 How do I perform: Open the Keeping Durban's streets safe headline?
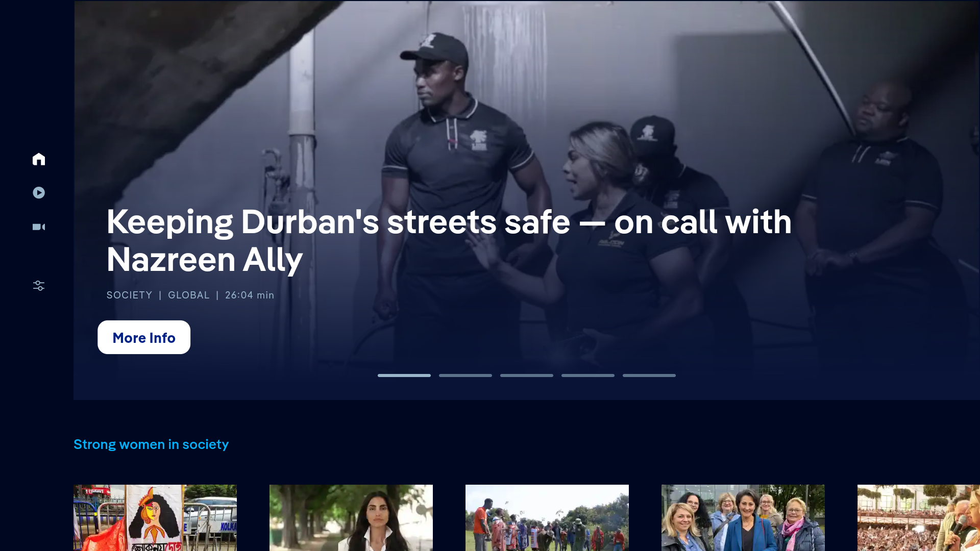pos(449,240)
